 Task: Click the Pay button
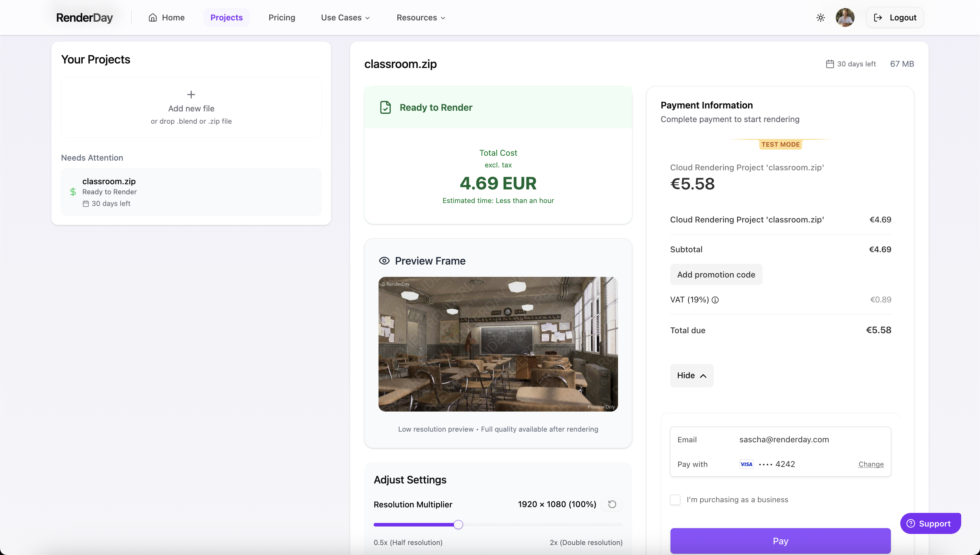click(x=780, y=541)
